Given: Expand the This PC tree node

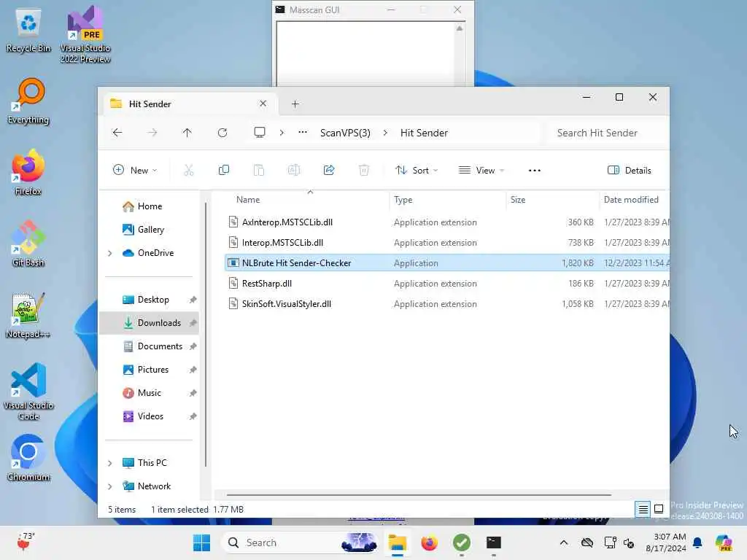Looking at the screenshot, I should [110, 463].
